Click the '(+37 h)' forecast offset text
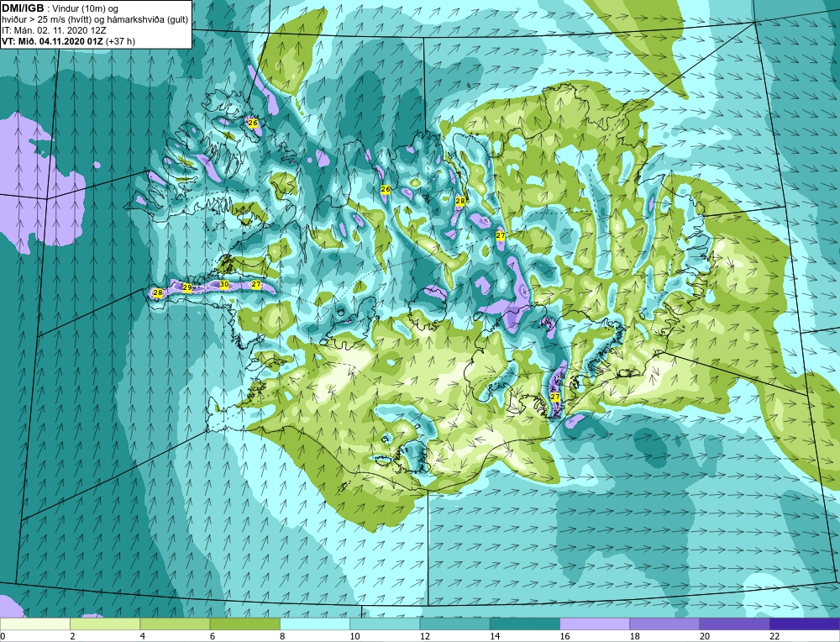Image resolution: width=840 pixels, height=642 pixels. (x=120, y=41)
